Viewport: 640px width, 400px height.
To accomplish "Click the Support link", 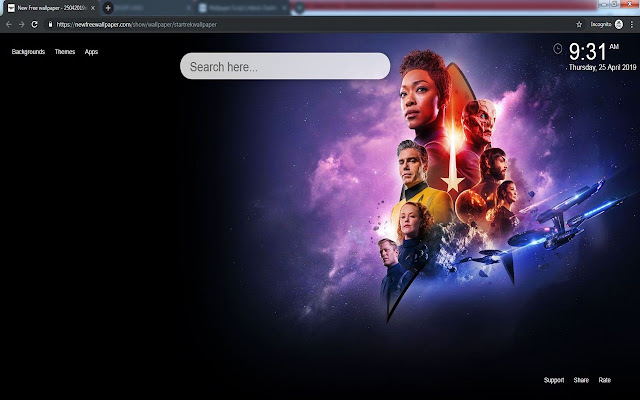I will tap(554, 380).
